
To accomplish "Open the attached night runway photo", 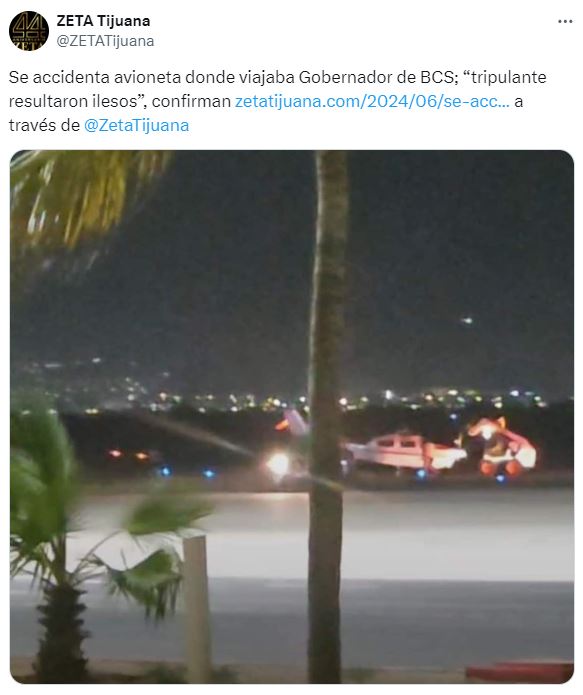I will 292,417.
